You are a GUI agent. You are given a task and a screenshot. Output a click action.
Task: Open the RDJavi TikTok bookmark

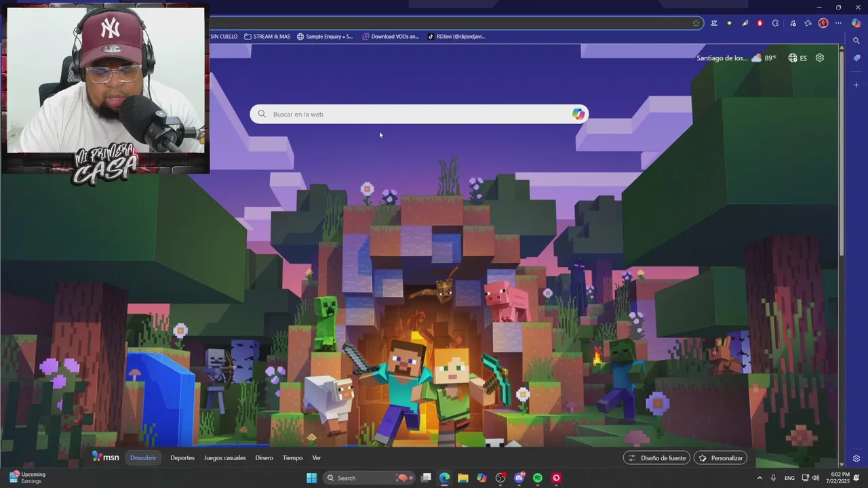[456, 37]
